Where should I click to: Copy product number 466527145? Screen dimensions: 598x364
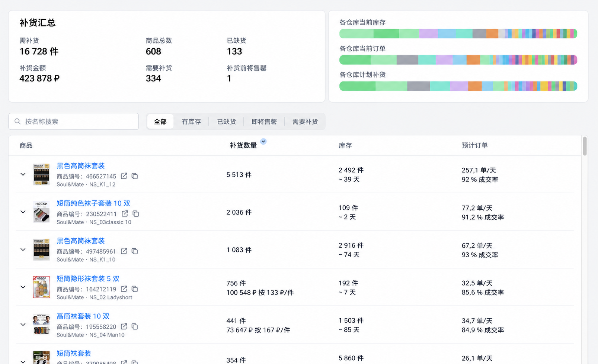click(x=135, y=176)
